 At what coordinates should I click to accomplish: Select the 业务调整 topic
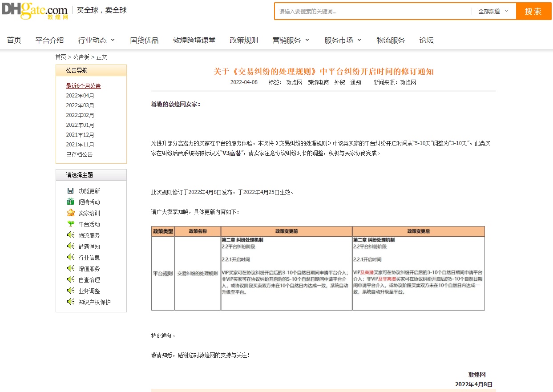click(89, 291)
